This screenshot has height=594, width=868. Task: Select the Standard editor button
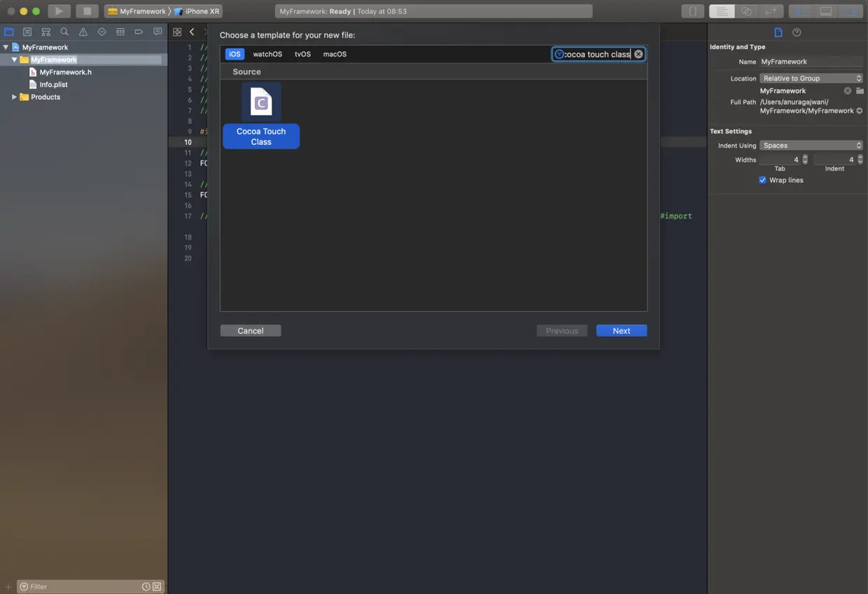(x=722, y=11)
